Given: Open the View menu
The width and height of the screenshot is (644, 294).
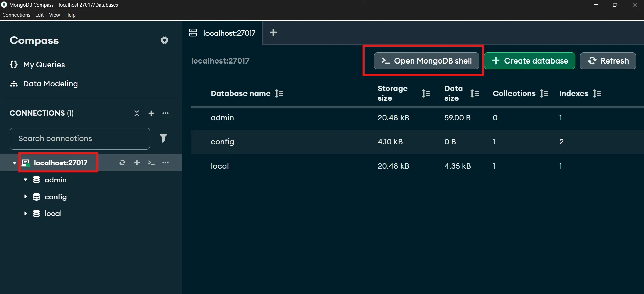Looking at the screenshot, I should 54,15.
